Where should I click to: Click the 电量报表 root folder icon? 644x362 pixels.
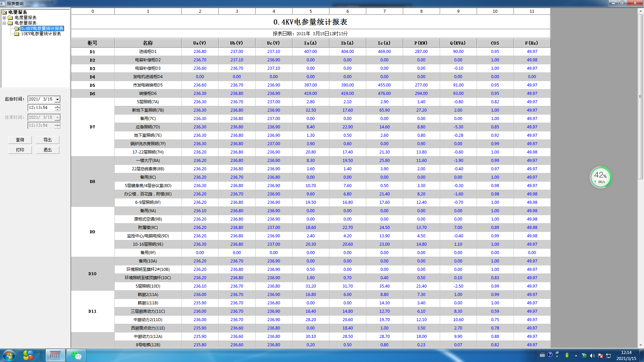(4, 12)
